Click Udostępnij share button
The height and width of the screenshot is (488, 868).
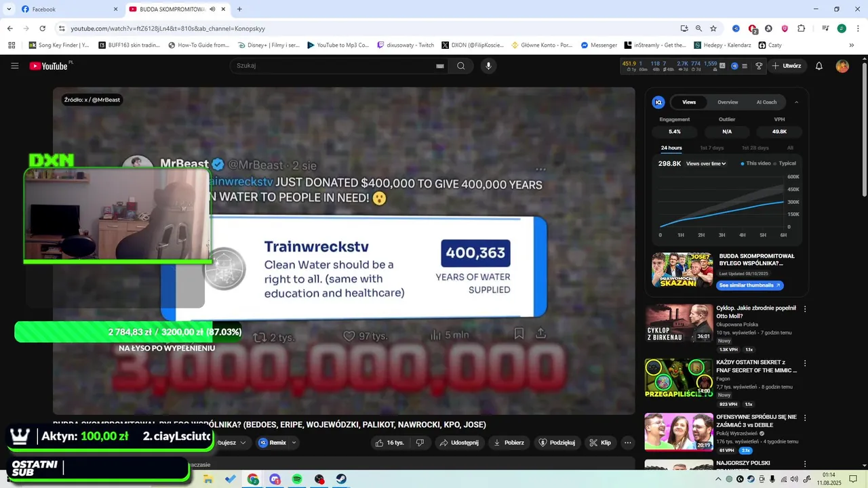point(459,443)
